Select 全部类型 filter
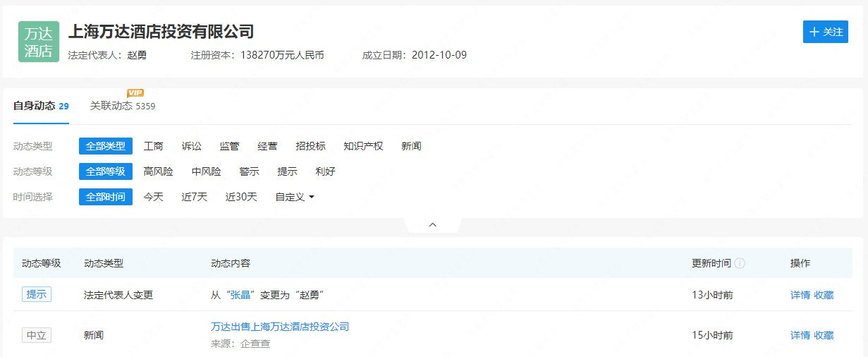Image resolution: width=868 pixels, height=357 pixels. coord(106,146)
